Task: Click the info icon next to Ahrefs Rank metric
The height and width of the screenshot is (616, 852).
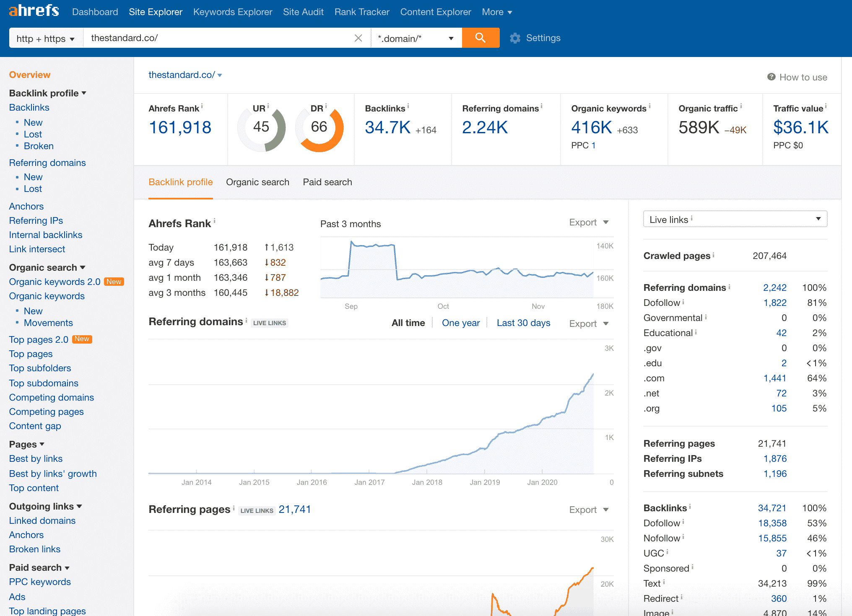Action: [x=202, y=106]
